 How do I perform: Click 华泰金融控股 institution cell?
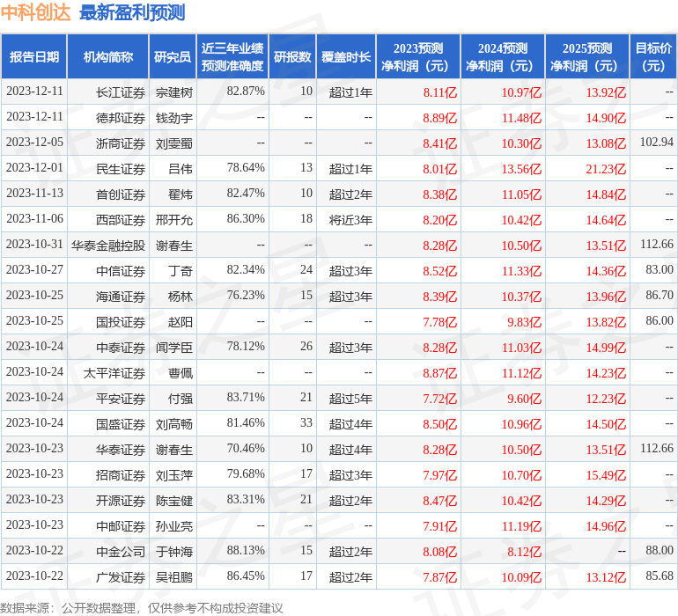[108, 246]
